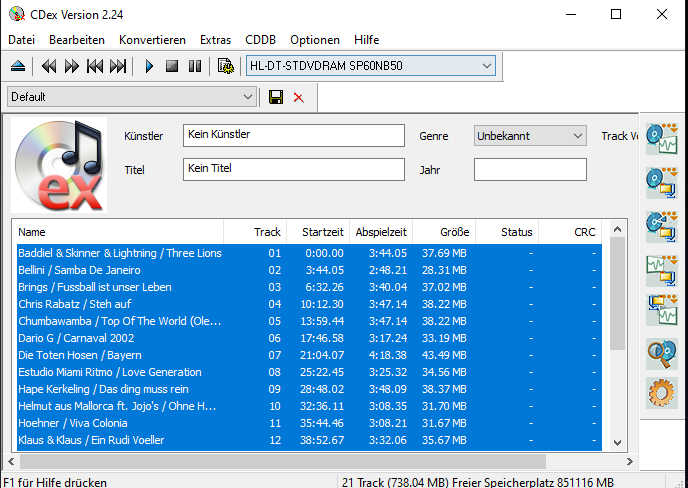Open the Bearbeiten menu
Viewport: 688px width, 488px height.
(77, 40)
